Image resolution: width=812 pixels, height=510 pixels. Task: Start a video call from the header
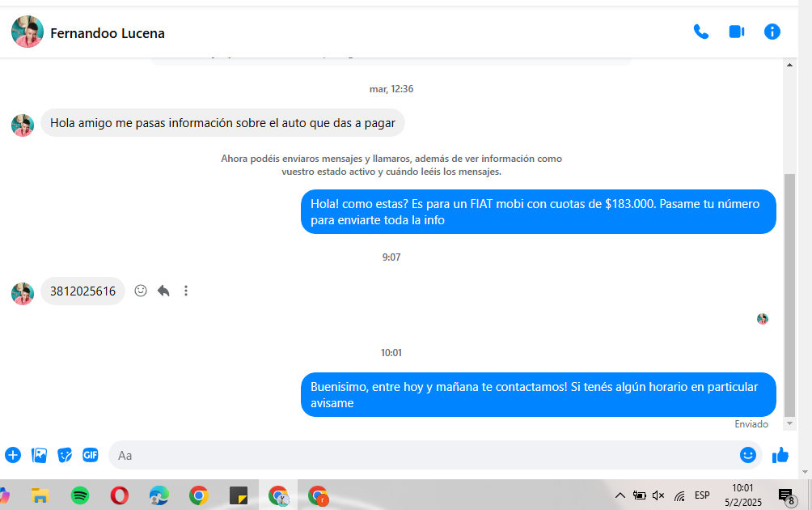click(737, 32)
